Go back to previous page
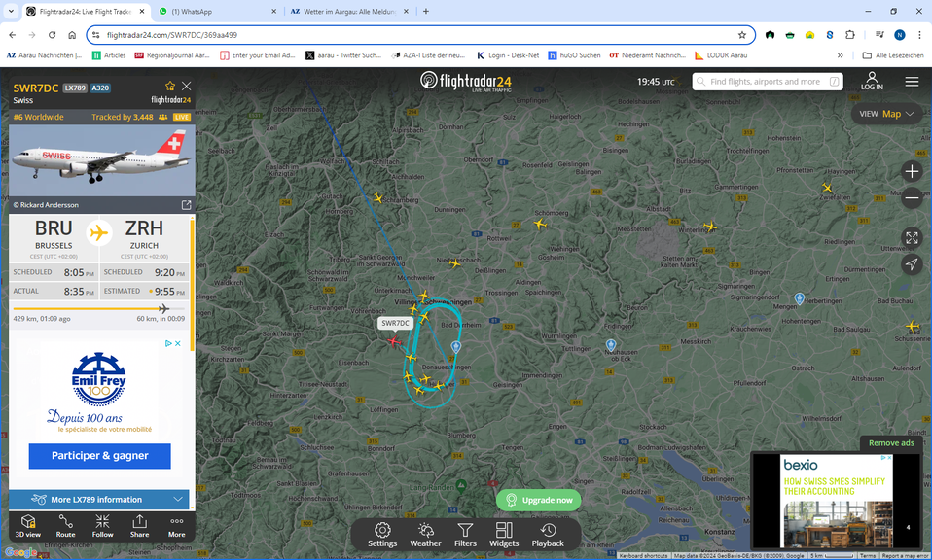932x560 pixels. [x=13, y=35]
